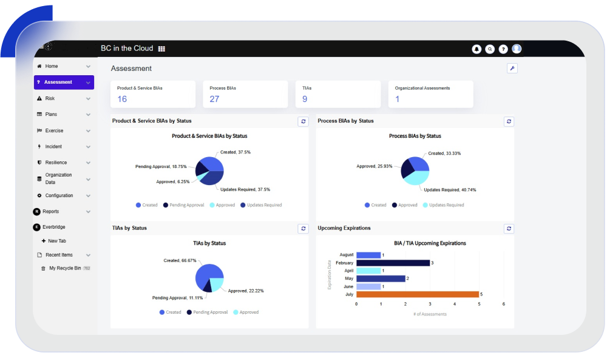Refresh the Process BIAs by Status chart
The width and height of the screenshot is (607, 364).
(x=509, y=121)
